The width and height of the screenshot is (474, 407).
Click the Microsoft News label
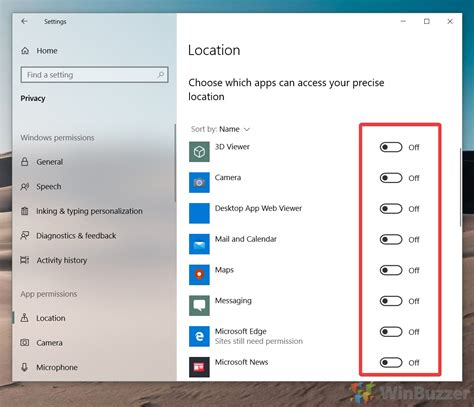coord(241,362)
